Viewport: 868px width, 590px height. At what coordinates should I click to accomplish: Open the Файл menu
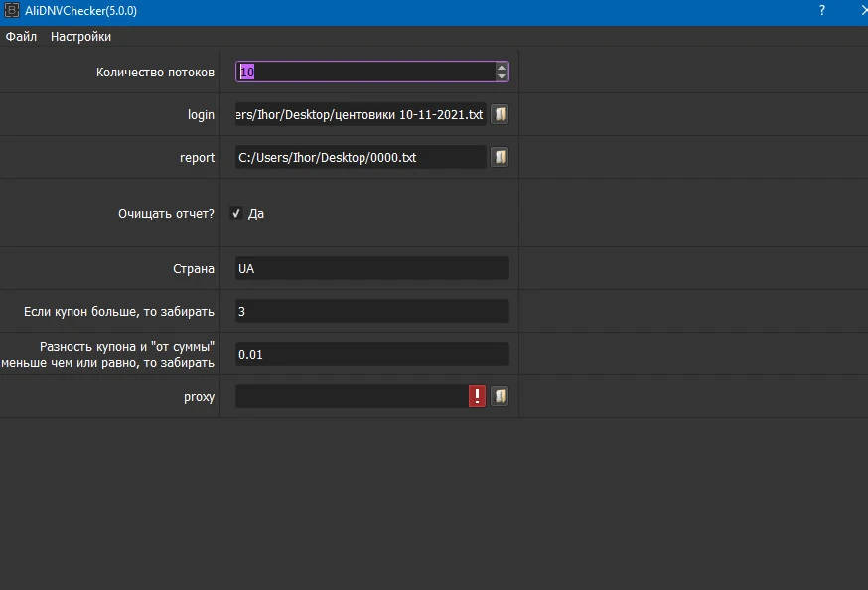(x=21, y=37)
